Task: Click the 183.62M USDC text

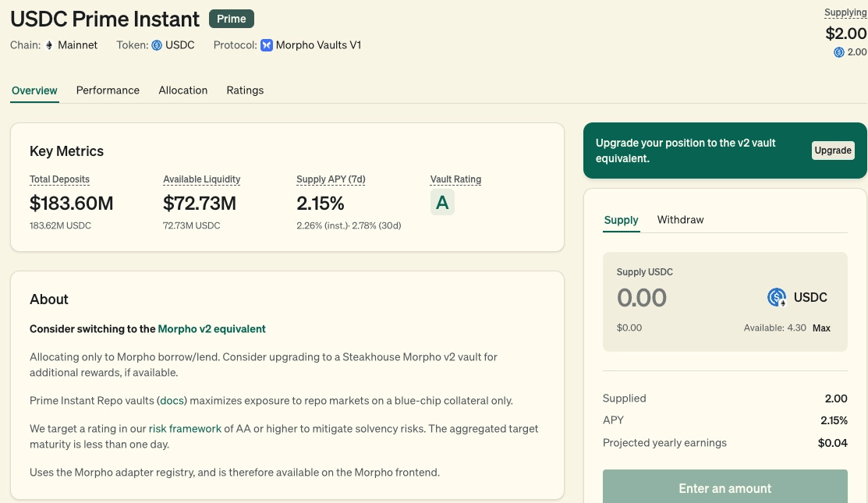Action: 60,226
